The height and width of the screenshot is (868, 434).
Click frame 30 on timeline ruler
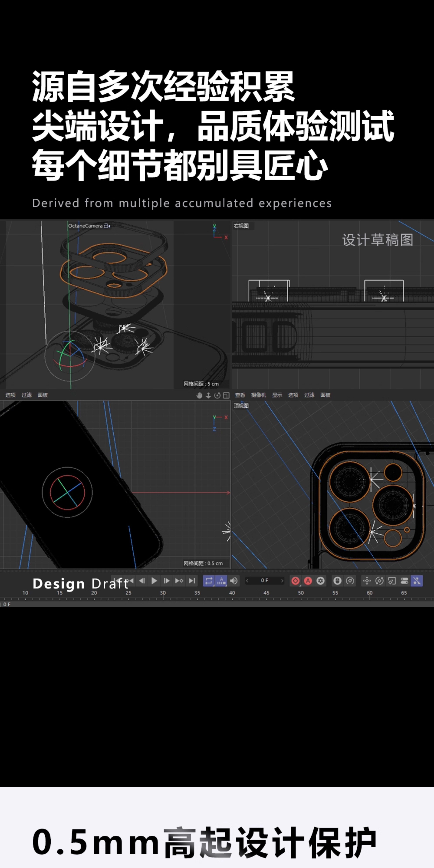point(163,595)
